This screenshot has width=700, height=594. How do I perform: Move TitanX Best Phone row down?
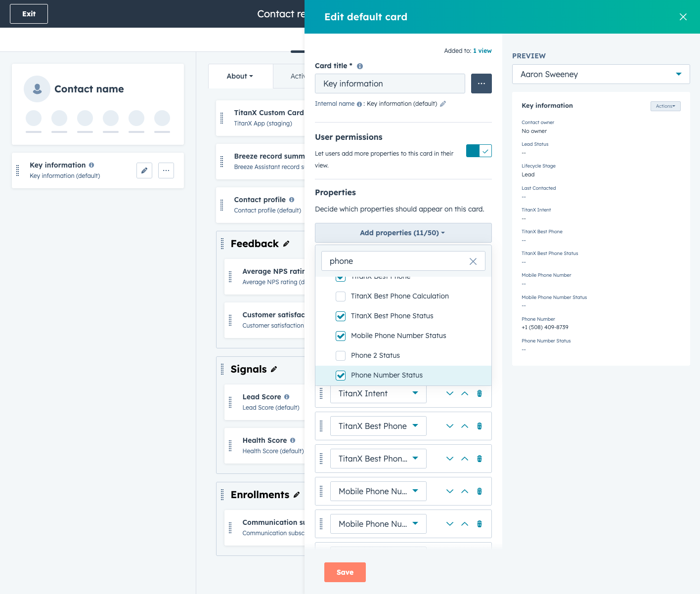(450, 426)
